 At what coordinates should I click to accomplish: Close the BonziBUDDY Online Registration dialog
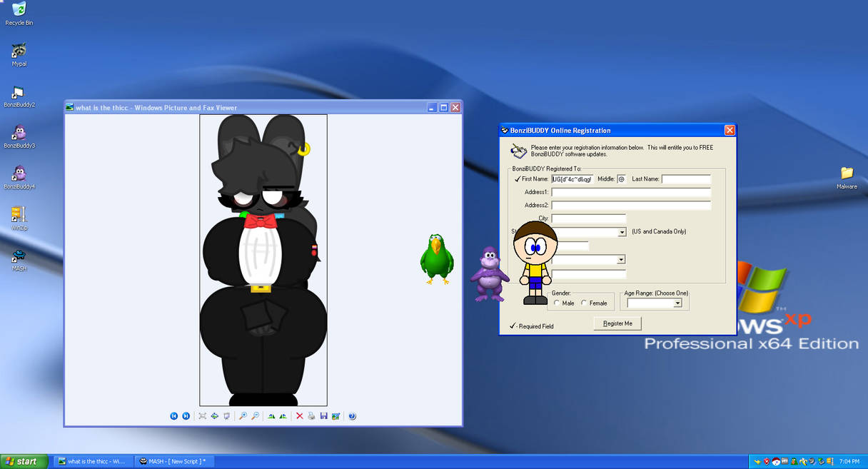pos(730,131)
